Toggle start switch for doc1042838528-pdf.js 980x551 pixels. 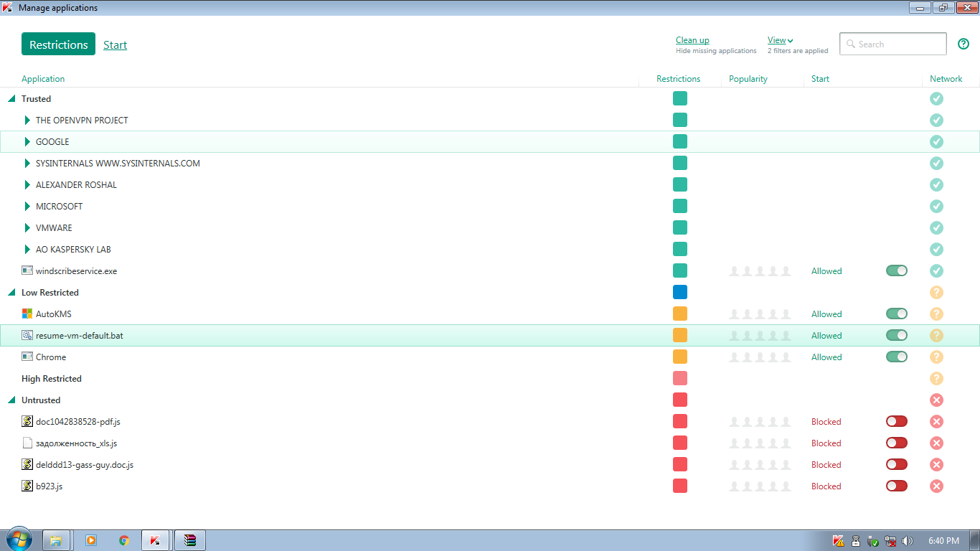(x=897, y=421)
